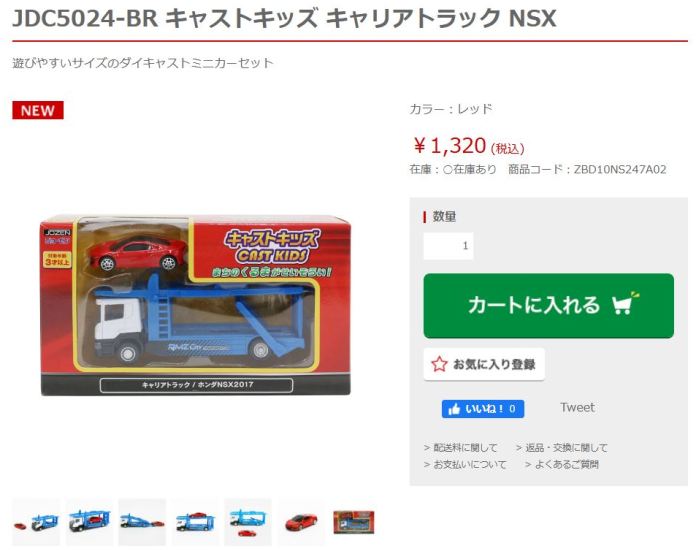Click the 数量 quantity input field

point(448,246)
